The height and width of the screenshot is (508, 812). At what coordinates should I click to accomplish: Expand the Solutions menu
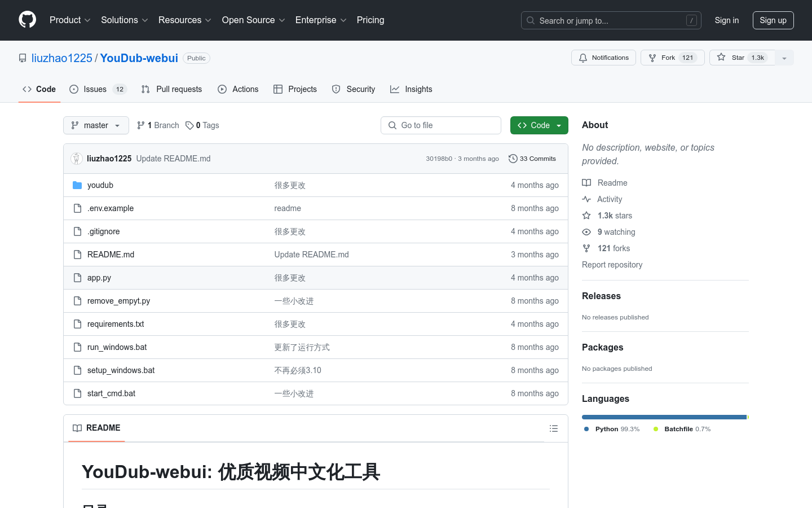coord(124,20)
